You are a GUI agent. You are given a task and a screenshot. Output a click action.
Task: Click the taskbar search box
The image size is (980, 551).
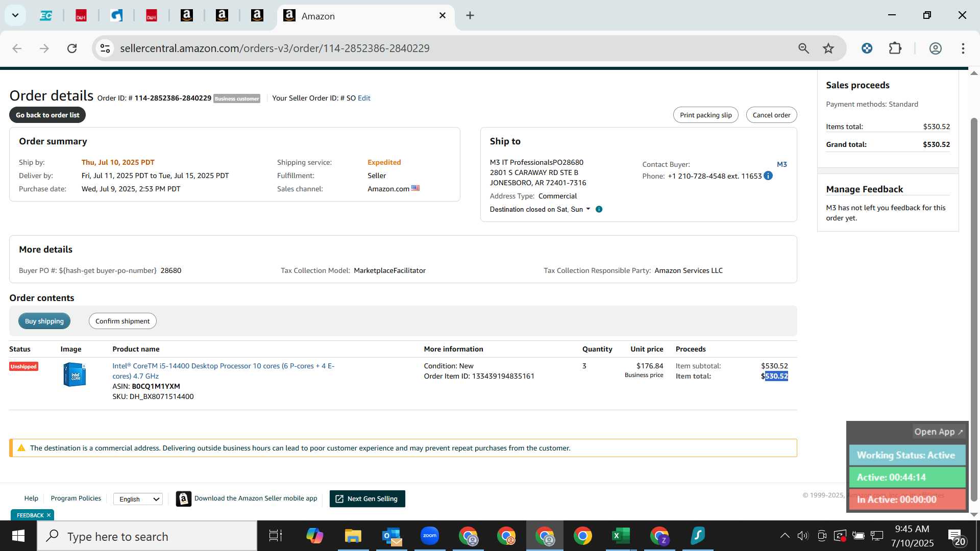click(147, 536)
